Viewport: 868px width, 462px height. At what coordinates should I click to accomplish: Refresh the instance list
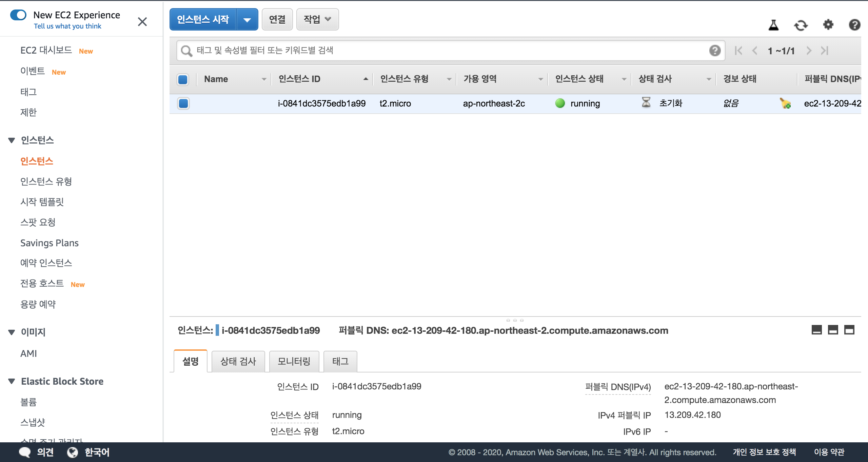(801, 25)
